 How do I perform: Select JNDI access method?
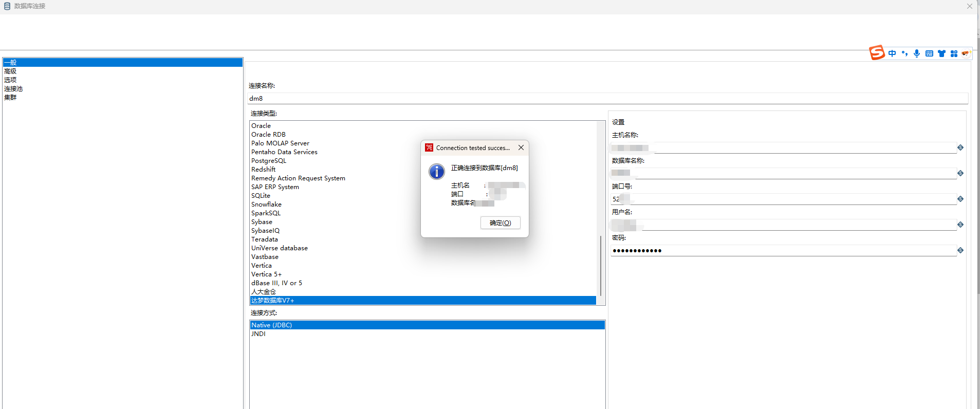coord(428,334)
